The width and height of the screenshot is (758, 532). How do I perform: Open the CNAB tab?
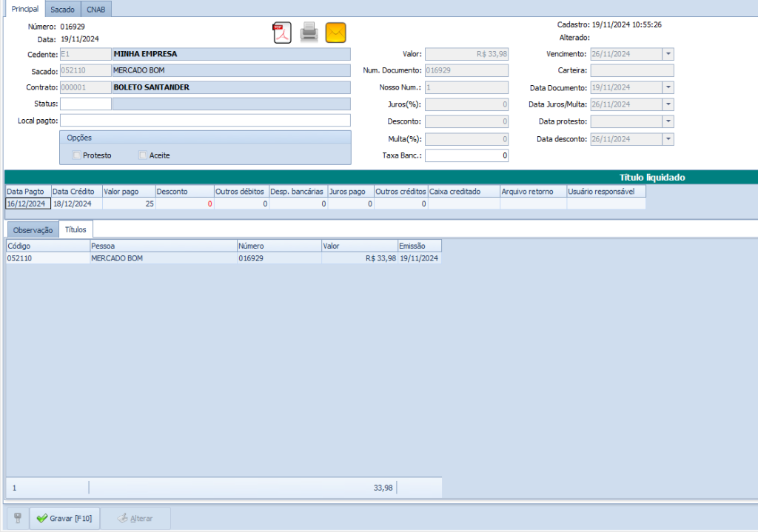pos(95,9)
